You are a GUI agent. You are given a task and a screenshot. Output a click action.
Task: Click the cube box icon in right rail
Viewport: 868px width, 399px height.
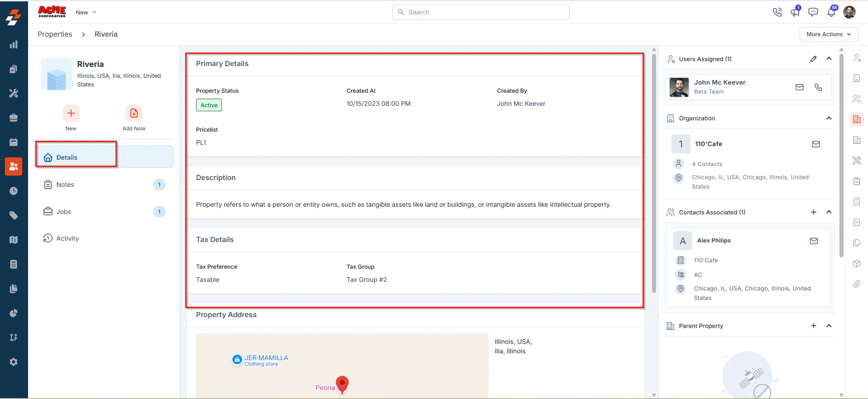tap(857, 263)
